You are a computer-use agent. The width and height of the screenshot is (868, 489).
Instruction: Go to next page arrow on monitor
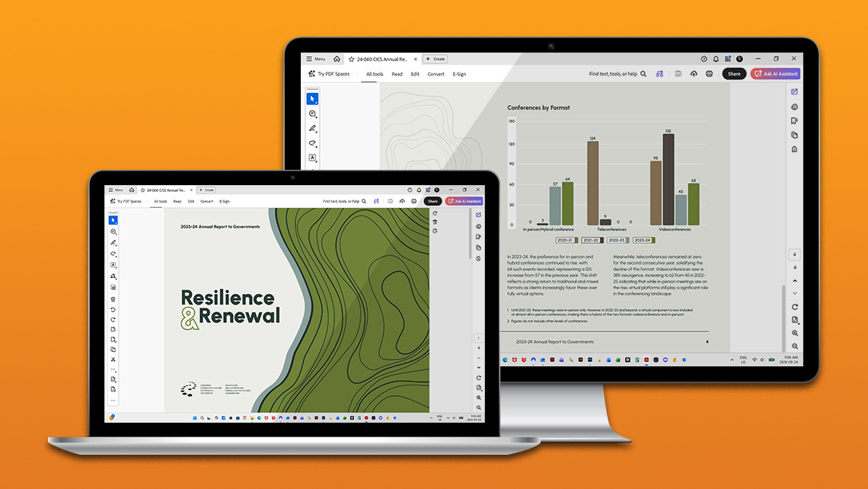click(795, 293)
